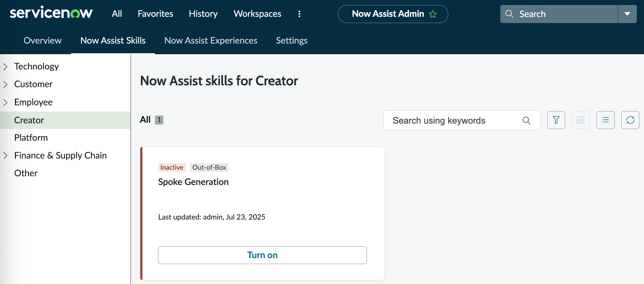The width and height of the screenshot is (644, 284).
Task: Select the Platform category
Action: [31, 138]
